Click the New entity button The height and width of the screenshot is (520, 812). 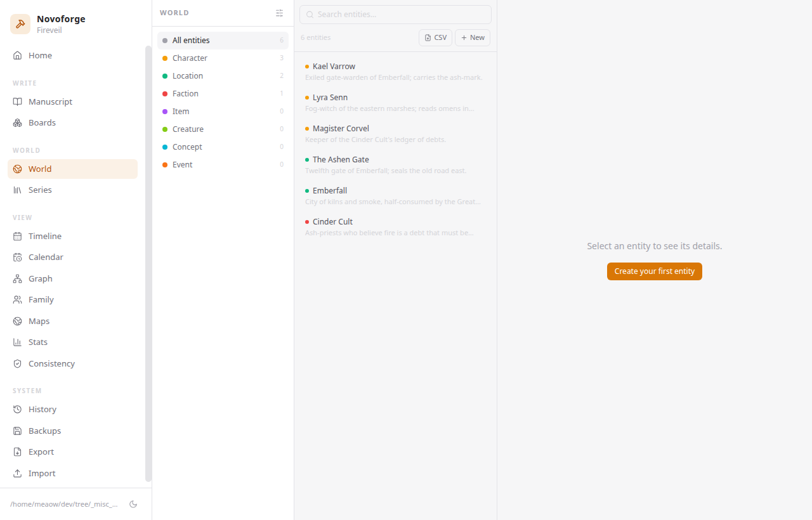pyautogui.click(x=473, y=37)
